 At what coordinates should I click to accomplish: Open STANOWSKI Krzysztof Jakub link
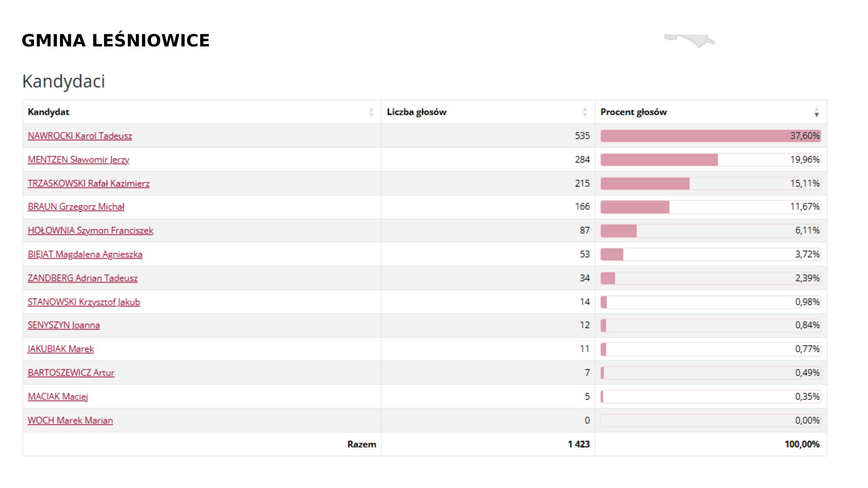84,302
